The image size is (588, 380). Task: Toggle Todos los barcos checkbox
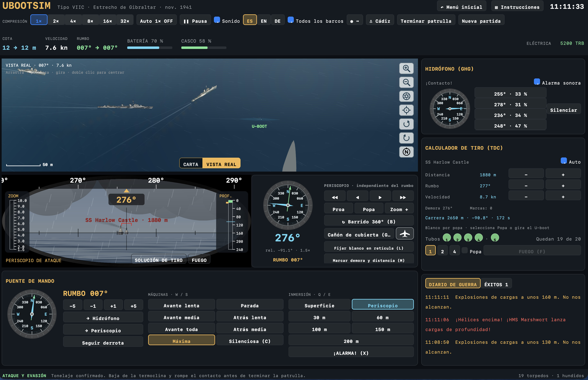(291, 20)
